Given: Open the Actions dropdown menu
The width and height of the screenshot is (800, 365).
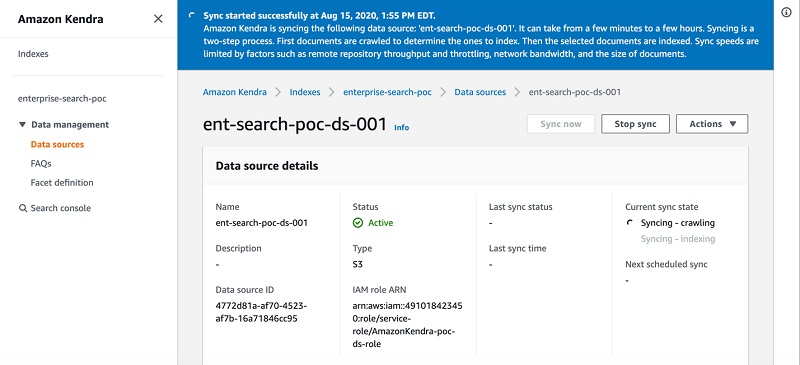Looking at the screenshot, I should (x=712, y=124).
